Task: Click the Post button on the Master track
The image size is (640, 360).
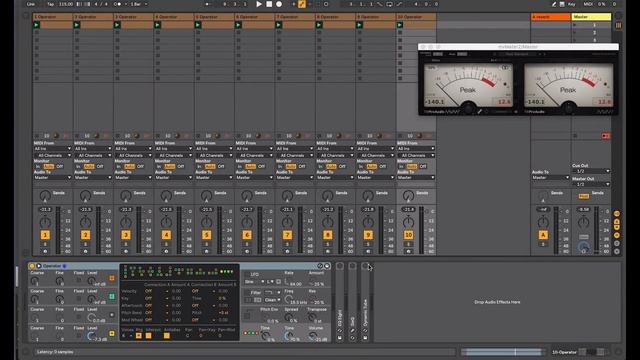Action: point(584,196)
